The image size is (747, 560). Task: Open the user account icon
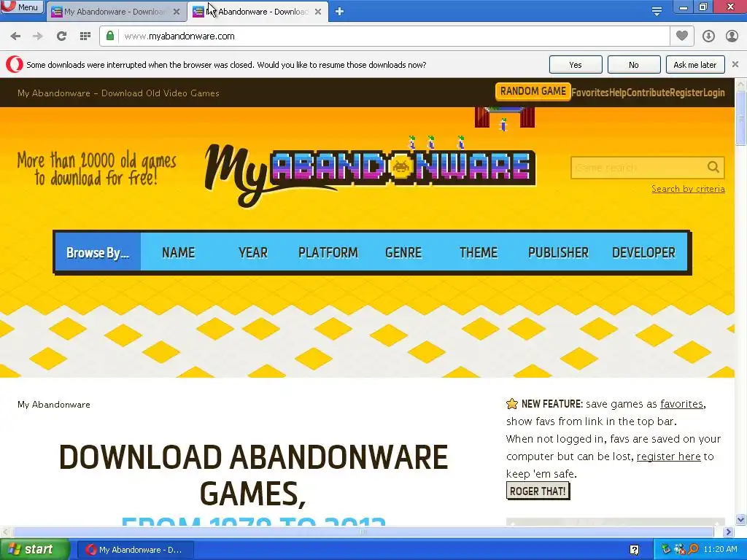click(732, 36)
